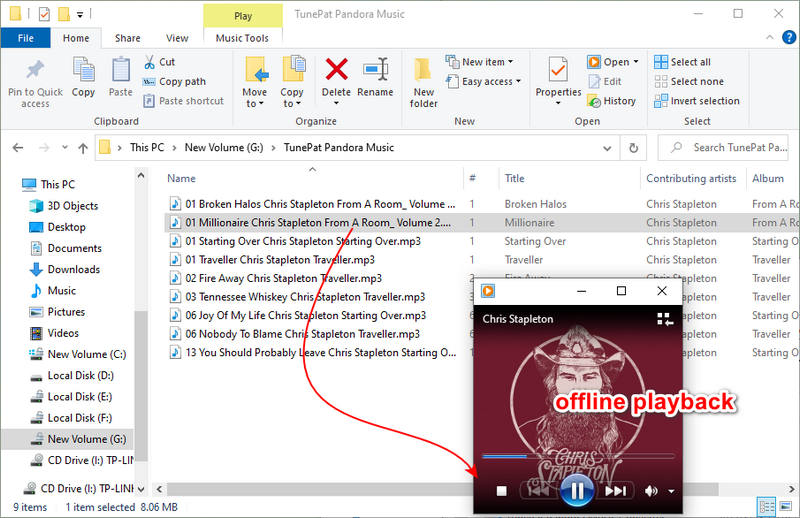Viewport: 800px width, 518px height.
Task: Open recent locations dropdown arrow
Action: tap(64, 147)
